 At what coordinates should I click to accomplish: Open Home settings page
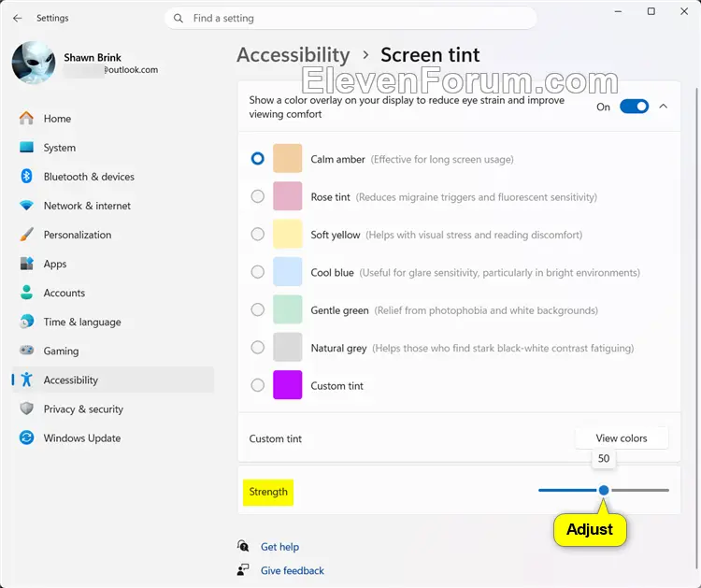pyautogui.click(x=113, y=119)
